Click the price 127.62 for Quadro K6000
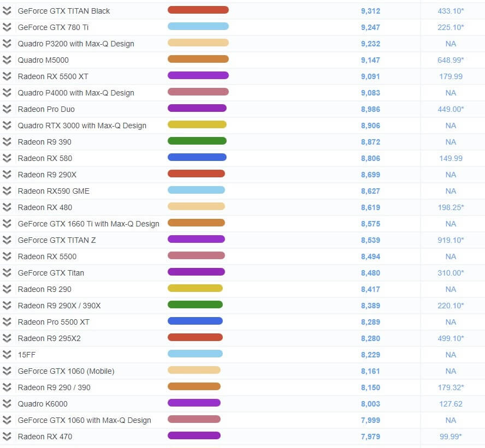 (451, 404)
